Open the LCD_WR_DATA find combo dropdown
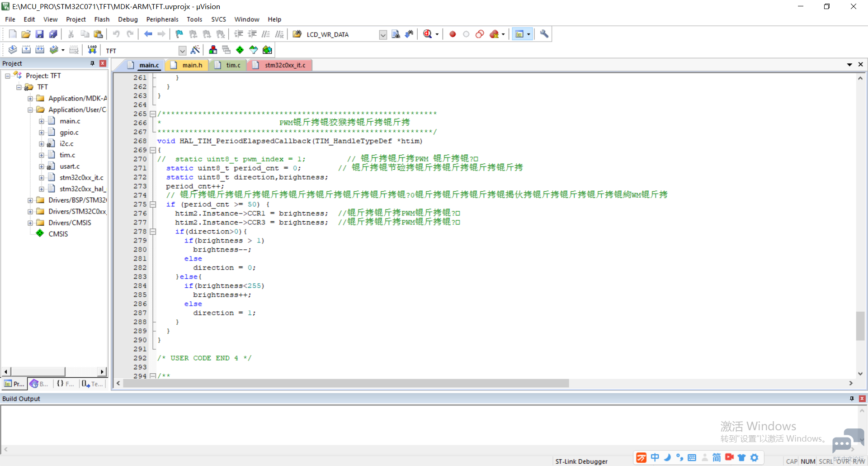This screenshot has width=868, height=466. 383,34
